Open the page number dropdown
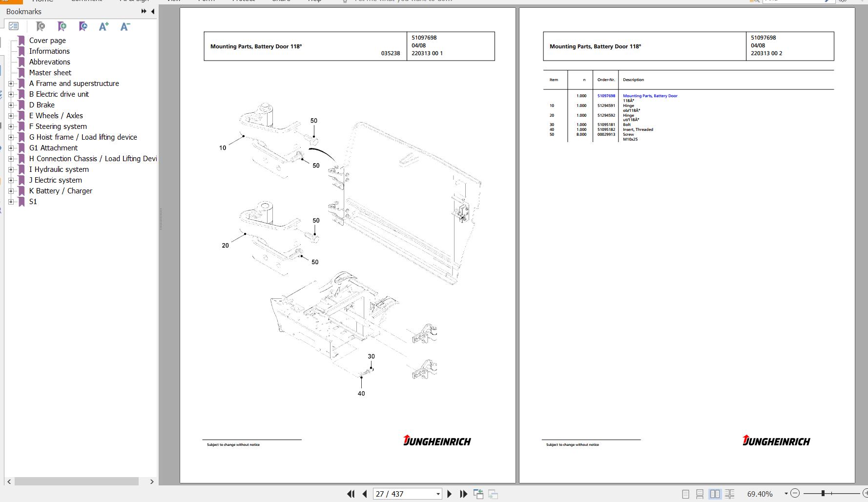 (x=438, y=494)
